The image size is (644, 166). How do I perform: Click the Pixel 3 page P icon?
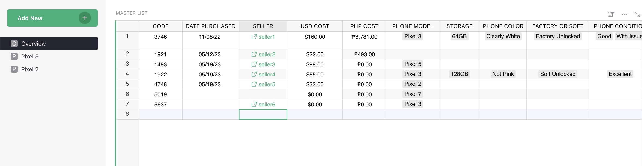coord(14,56)
